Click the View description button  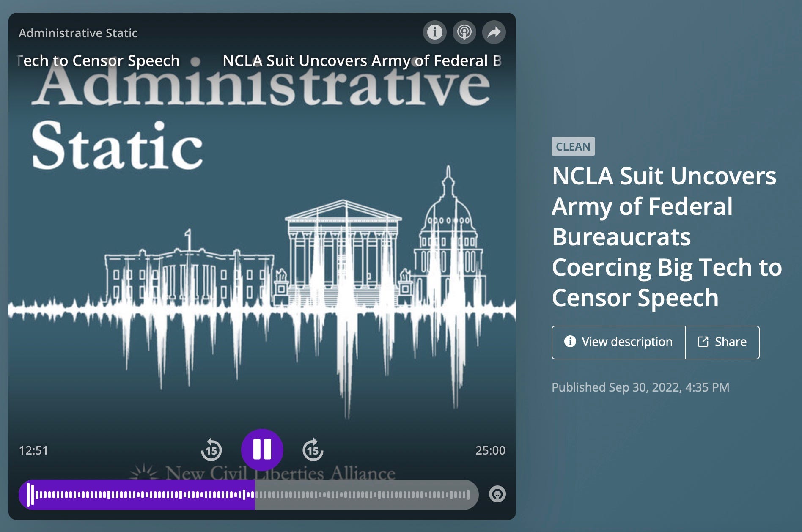[618, 342]
